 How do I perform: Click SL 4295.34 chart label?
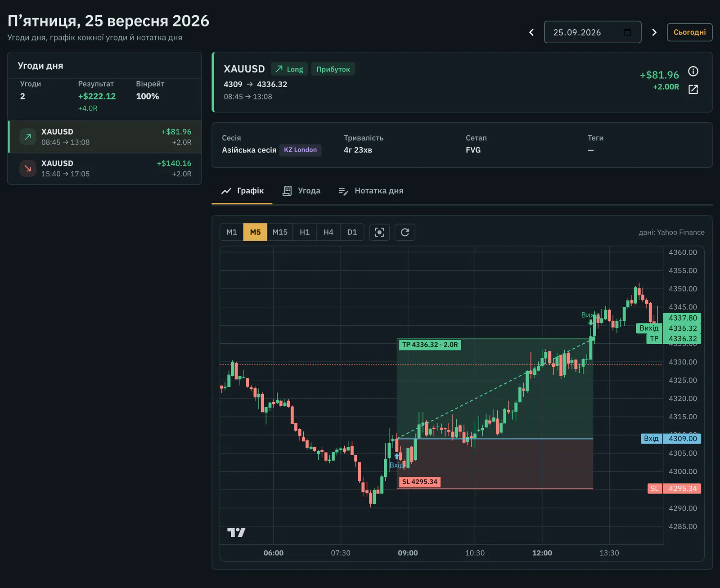pyautogui.click(x=419, y=482)
